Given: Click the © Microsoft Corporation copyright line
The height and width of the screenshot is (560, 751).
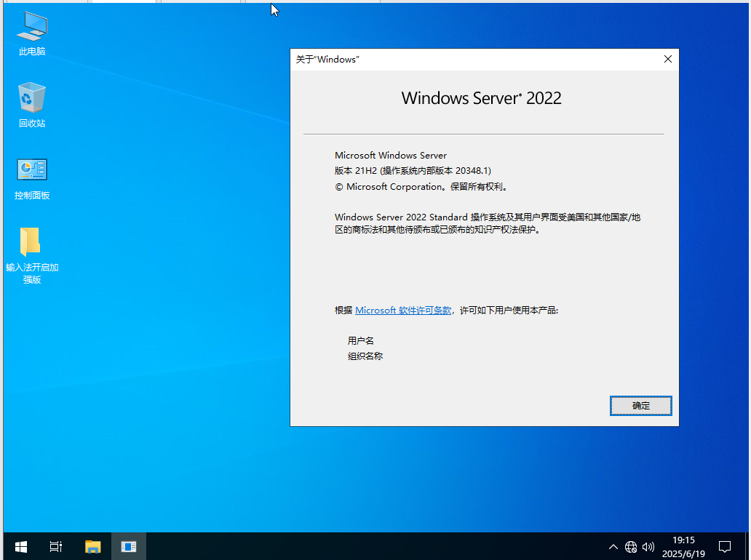Looking at the screenshot, I should pyautogui.click(x=421, y=187).
